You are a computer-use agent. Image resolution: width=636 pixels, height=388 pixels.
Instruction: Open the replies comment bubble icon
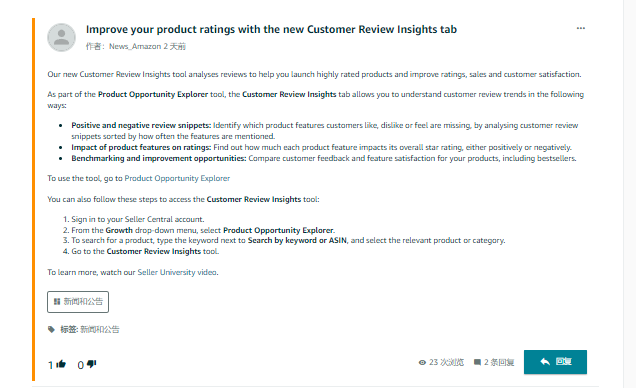click(477, 362)
